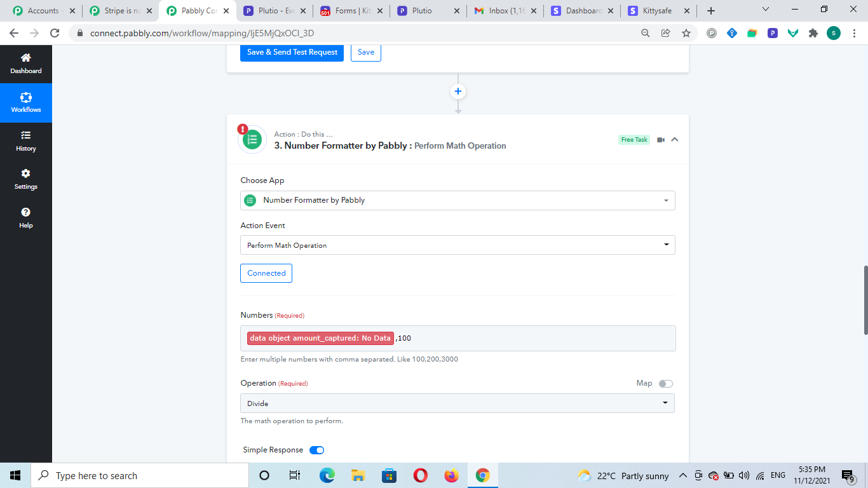
Task: Click the Number Formatter app icon in step 3
Action: 252,139
